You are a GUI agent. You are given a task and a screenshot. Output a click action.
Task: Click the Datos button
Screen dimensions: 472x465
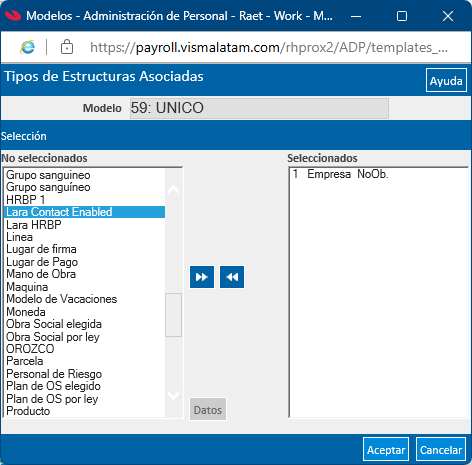pos(208,409)
